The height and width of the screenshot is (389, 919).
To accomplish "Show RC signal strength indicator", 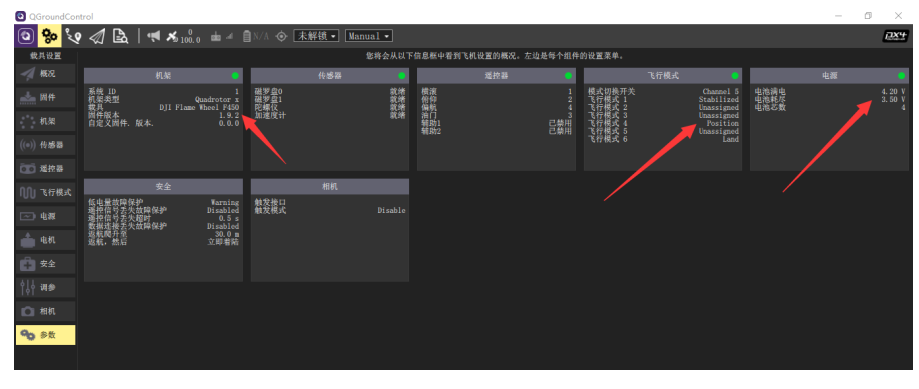I will coord(222,36).
